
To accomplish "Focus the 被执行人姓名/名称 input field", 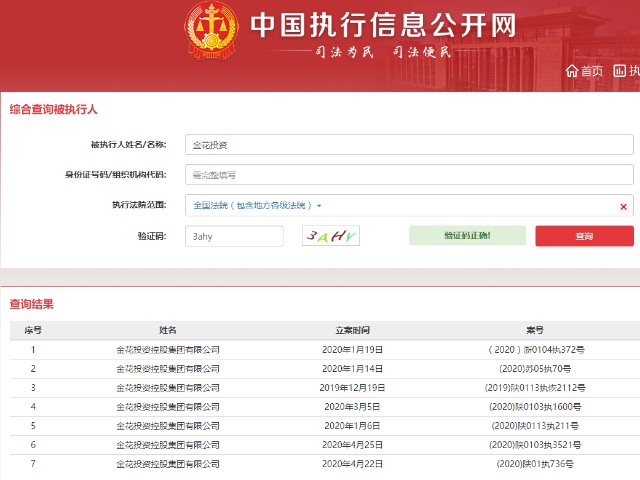I will pyautogui.click(x=409, y=144).
